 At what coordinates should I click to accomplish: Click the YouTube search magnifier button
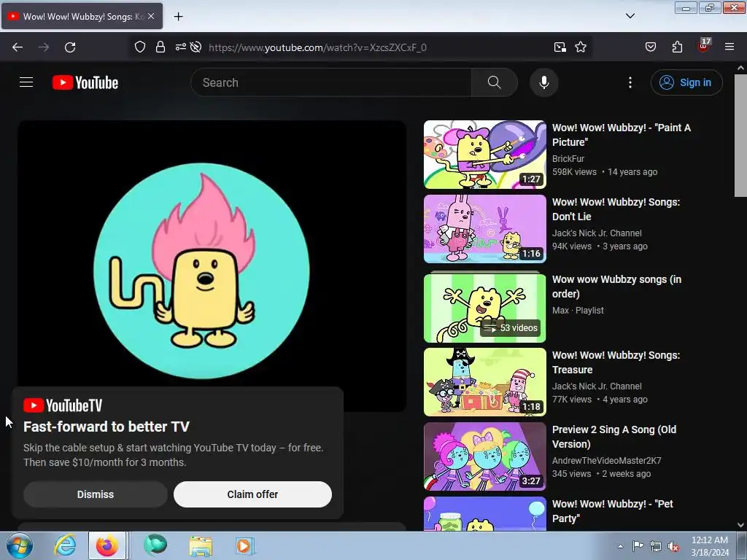coord(495,82)
